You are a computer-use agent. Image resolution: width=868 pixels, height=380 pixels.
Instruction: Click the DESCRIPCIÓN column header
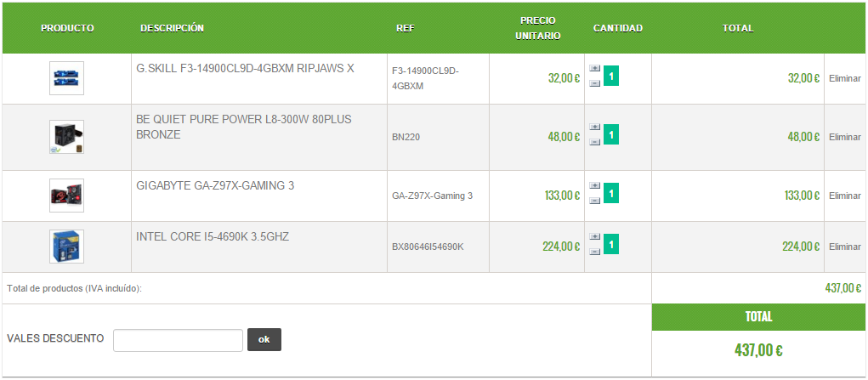[x=173, y=28]
